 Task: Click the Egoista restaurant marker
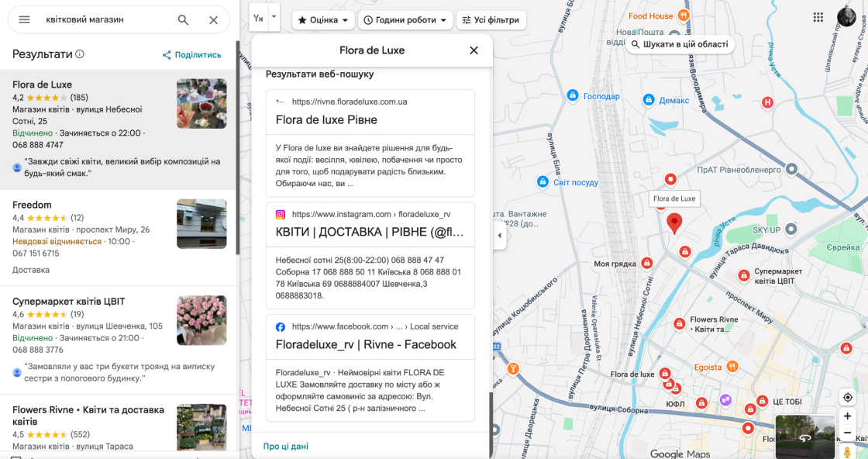point(732,367)
